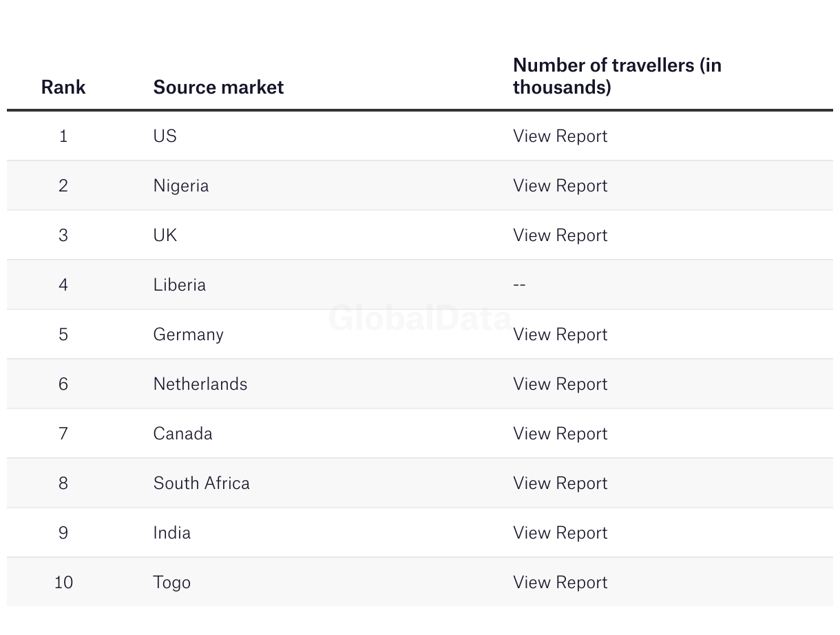The height and width of the screenshot is (635, 840).
Task: Click the Rank column header
Action: pos(63,87)
